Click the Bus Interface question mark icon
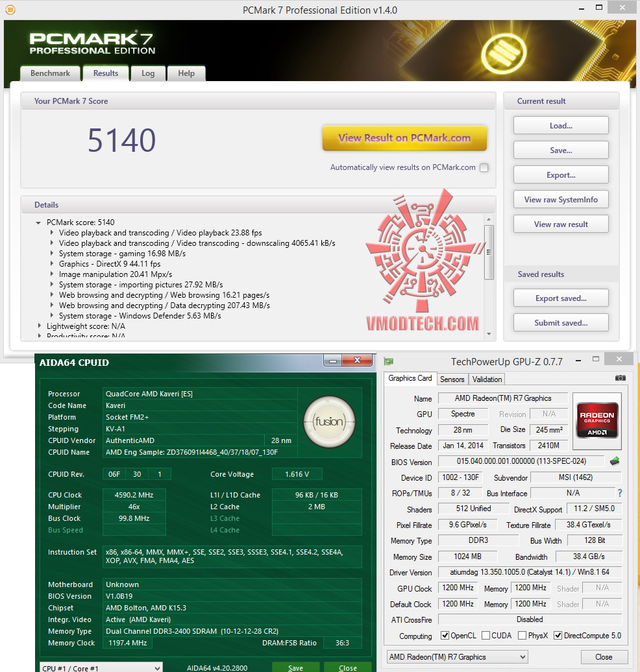This screenshot has width=640, height=672. (619, 493)
